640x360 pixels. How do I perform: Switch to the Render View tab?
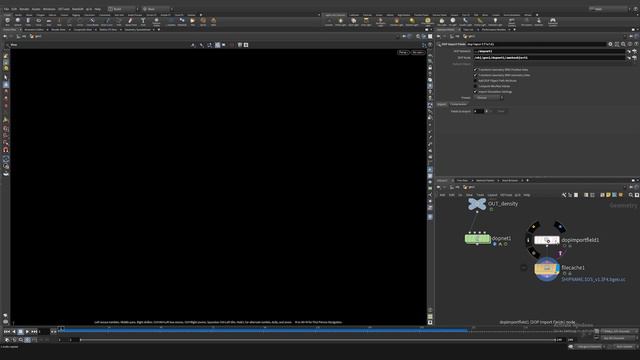pyautogui.click(x=58, y=29)
